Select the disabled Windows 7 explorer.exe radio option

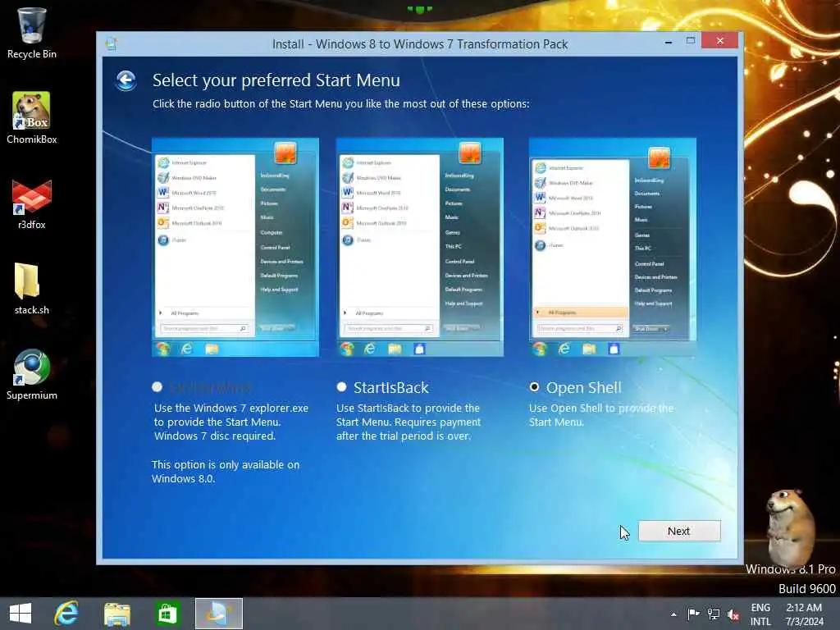(x=157, y=386)
